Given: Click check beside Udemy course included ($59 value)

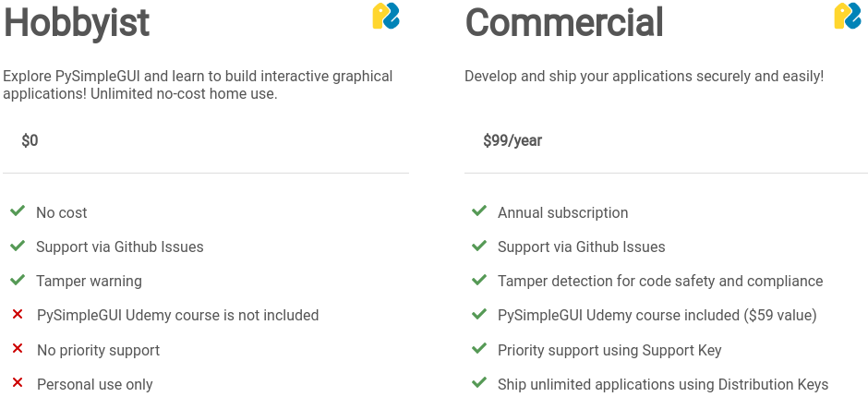Looking at the screenshot, I should click(479, 314).
